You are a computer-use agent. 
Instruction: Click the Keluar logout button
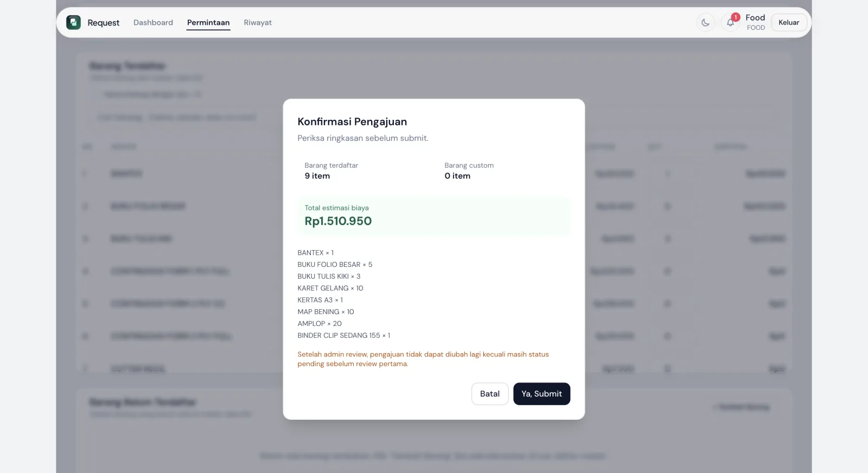pyautogui.click(x=789, y=22)
